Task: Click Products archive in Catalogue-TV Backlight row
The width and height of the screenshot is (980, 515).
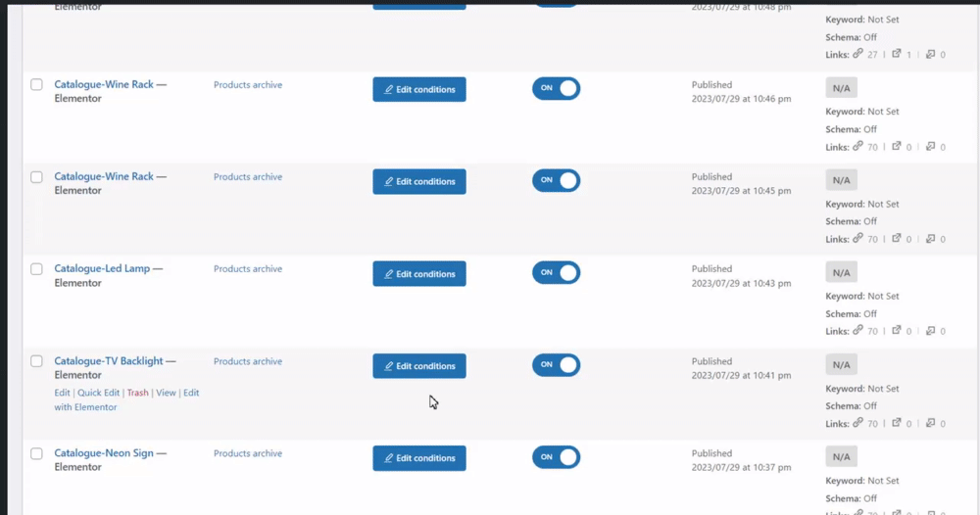Action: (248, 361)
